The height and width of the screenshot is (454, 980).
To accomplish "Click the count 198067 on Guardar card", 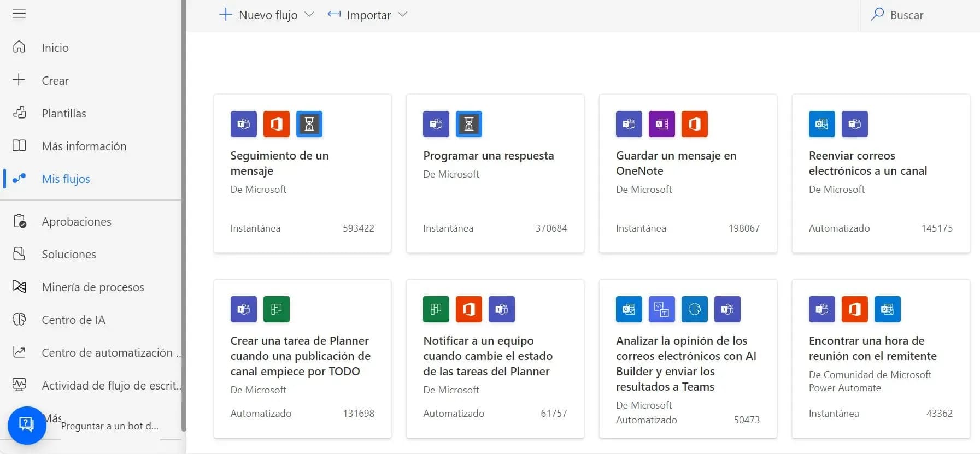I will point(744,228).
